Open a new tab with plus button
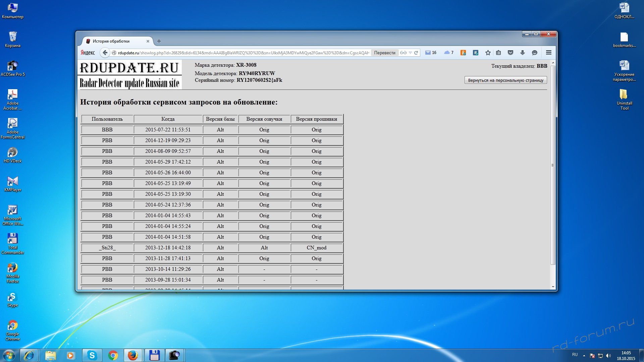644x362 pixels. pyautogui.click(x=159, y=41)
